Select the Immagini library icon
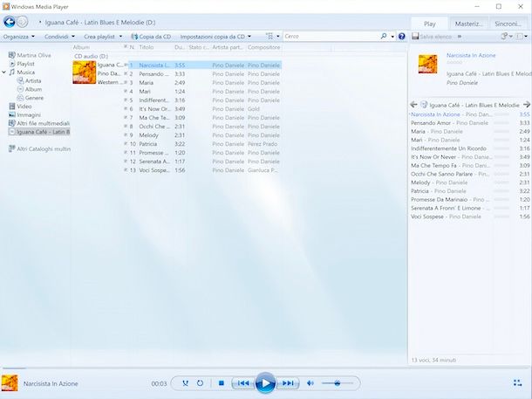This screenshot has width=532, height=399. [12, 114]
